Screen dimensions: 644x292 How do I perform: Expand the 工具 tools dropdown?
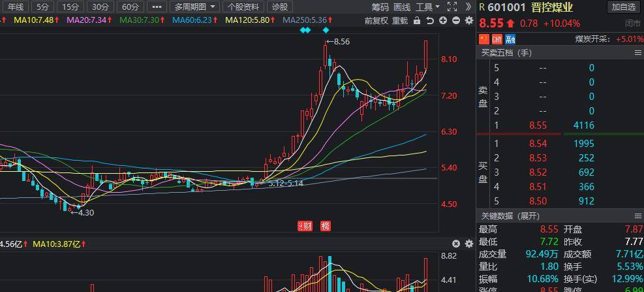[427, 7]
